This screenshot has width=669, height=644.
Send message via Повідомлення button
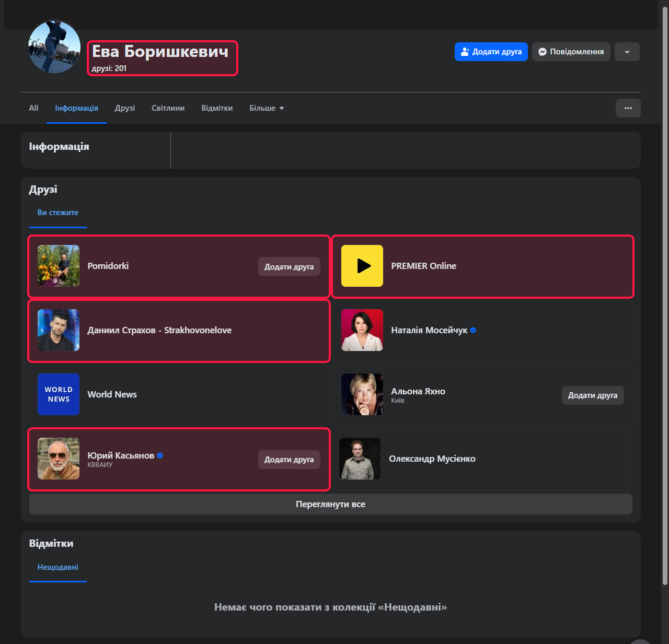coord(571,52)
